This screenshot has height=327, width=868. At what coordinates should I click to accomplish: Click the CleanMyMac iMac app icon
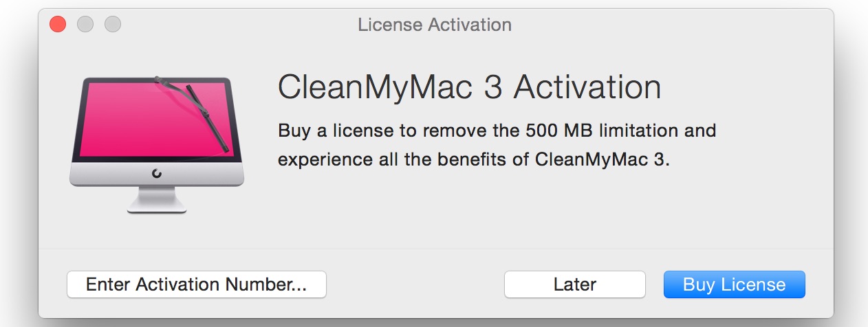pyautogui.click(x=157, y=145)
